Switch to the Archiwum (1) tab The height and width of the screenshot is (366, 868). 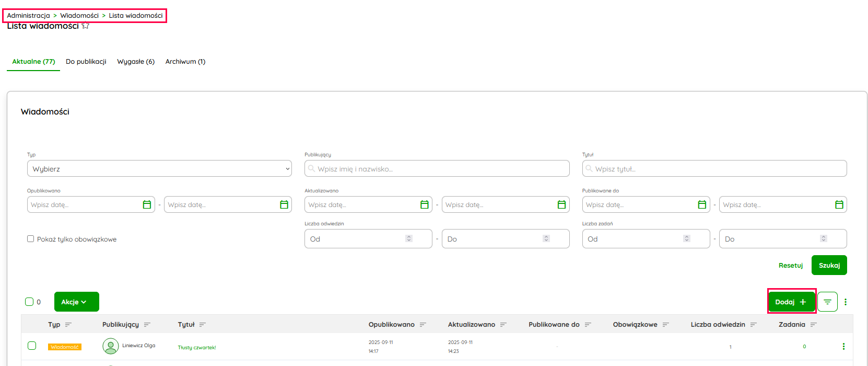tap(185, 62)
